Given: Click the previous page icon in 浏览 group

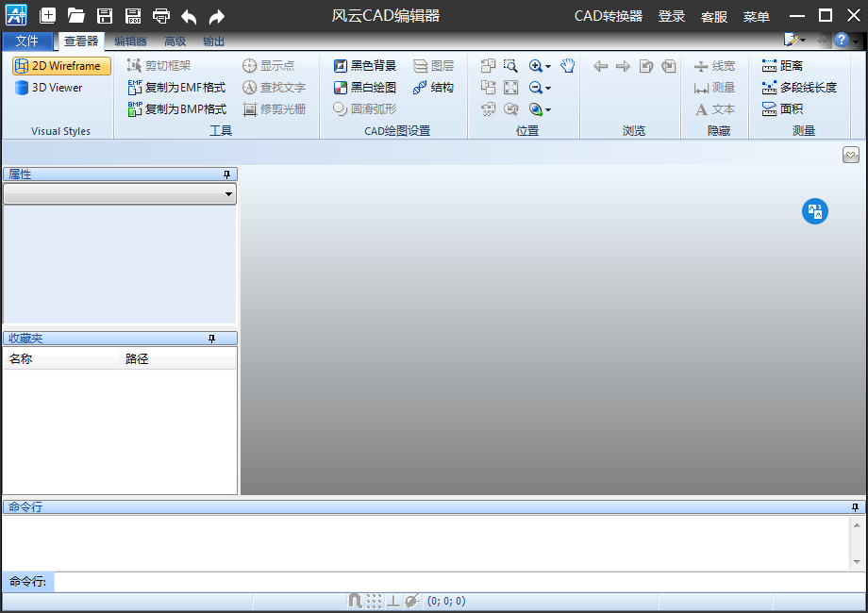Looking at the screenshot, I should [646, 66].
